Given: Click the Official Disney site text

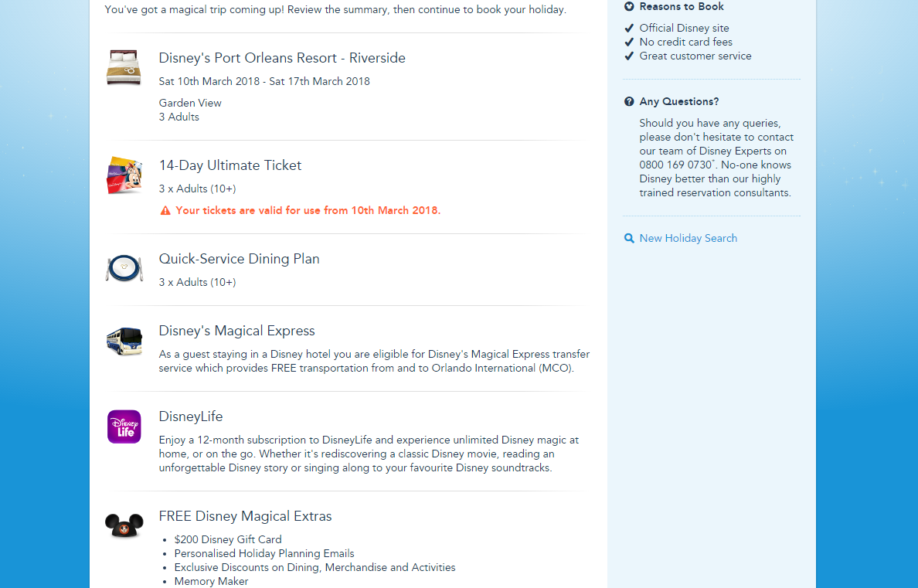Looking at the screenshot, I should pos(685,28).
